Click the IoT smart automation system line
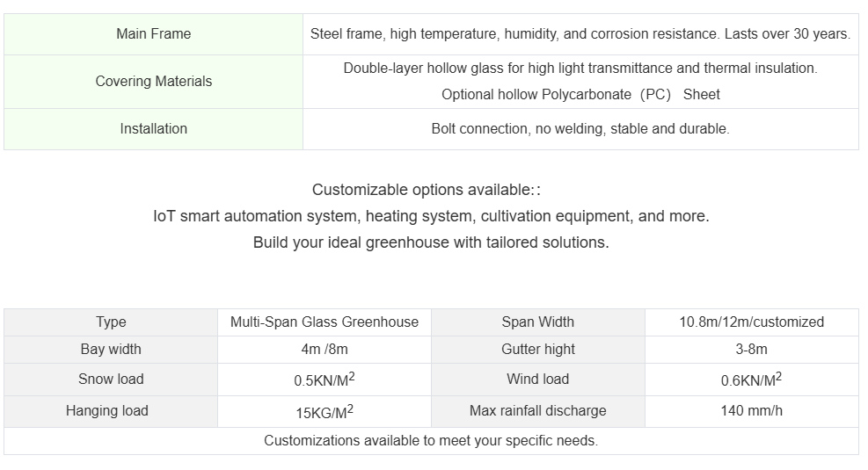Image resolution: width=868 pixels, height=470 pixels. click(431, 216)
